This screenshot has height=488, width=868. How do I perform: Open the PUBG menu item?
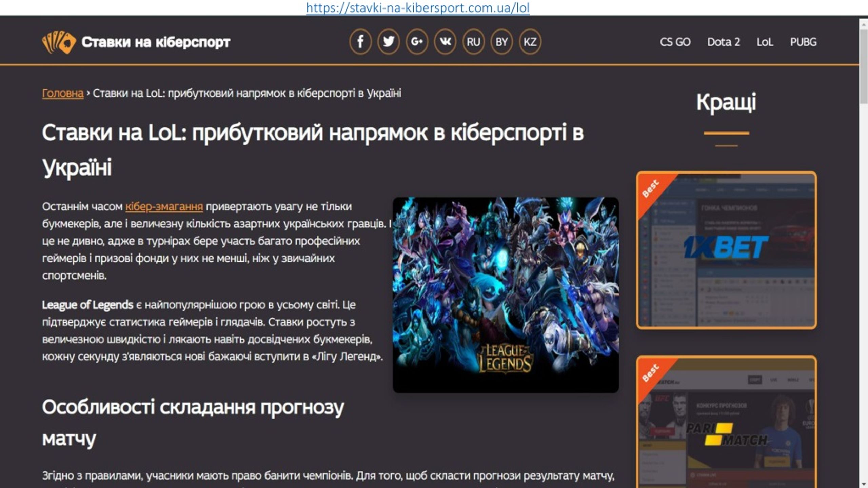point(803,42)
